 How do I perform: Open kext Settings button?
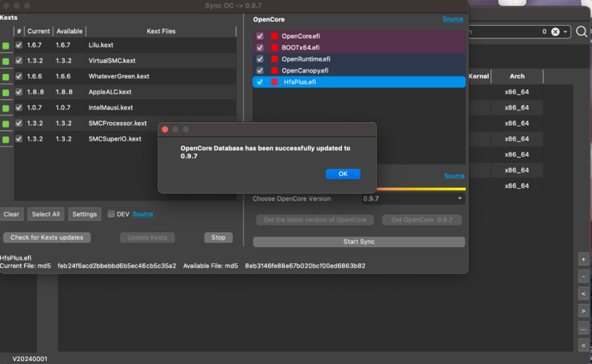click(84, 214)
